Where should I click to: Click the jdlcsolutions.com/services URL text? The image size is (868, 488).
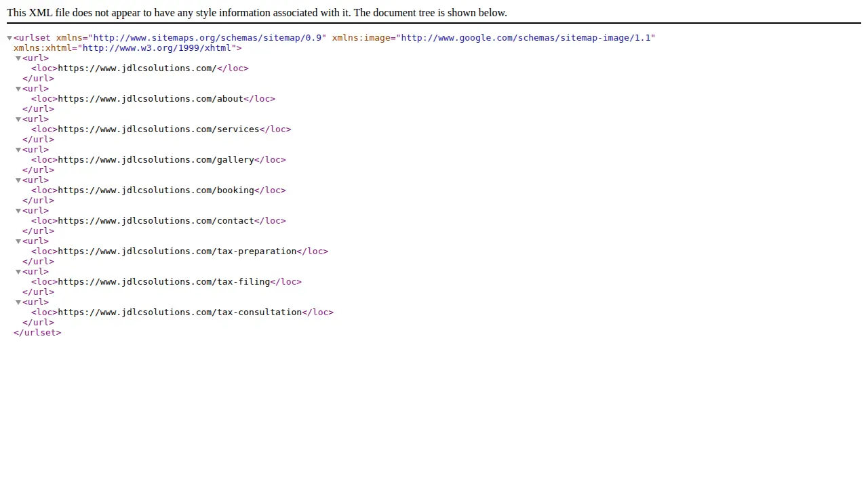click(x=159, y=129)
